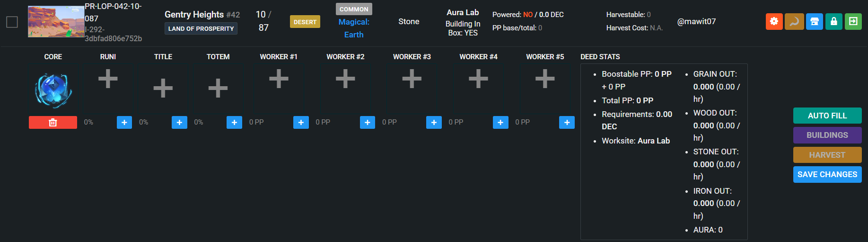The height and width of the screenshot is (242, 868).
Task: Click blue plus button under Title
Action: [x=179, y=123]
